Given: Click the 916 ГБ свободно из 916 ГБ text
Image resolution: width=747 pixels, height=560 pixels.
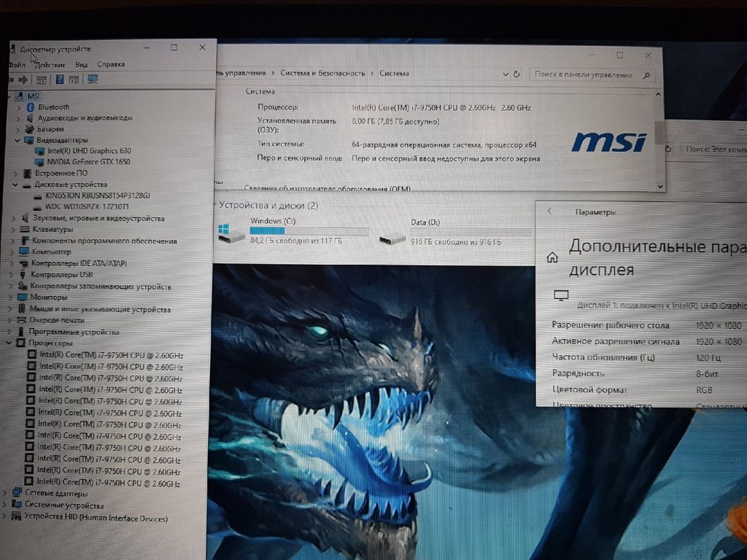Looking at the screenshot, I should 456,242.
